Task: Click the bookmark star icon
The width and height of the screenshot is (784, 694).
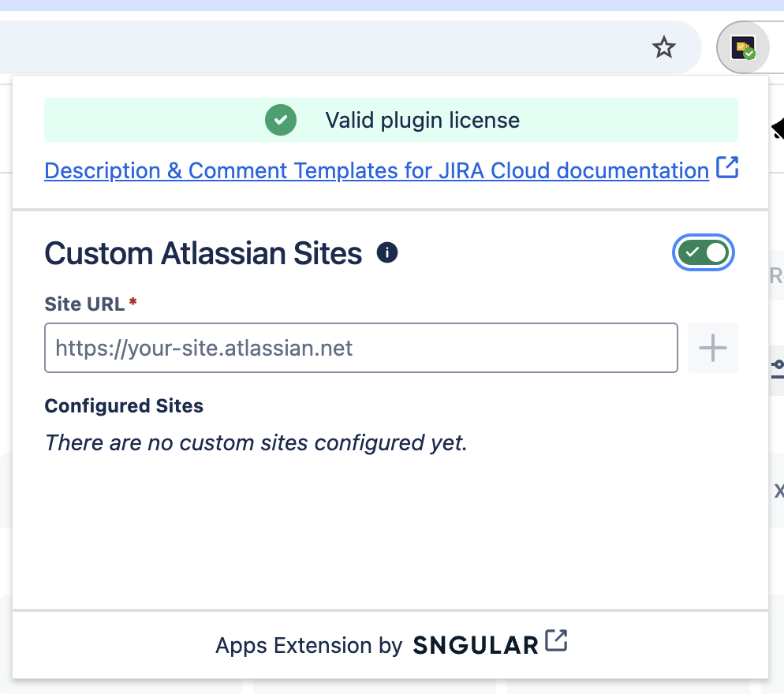Action: [664, 48]
